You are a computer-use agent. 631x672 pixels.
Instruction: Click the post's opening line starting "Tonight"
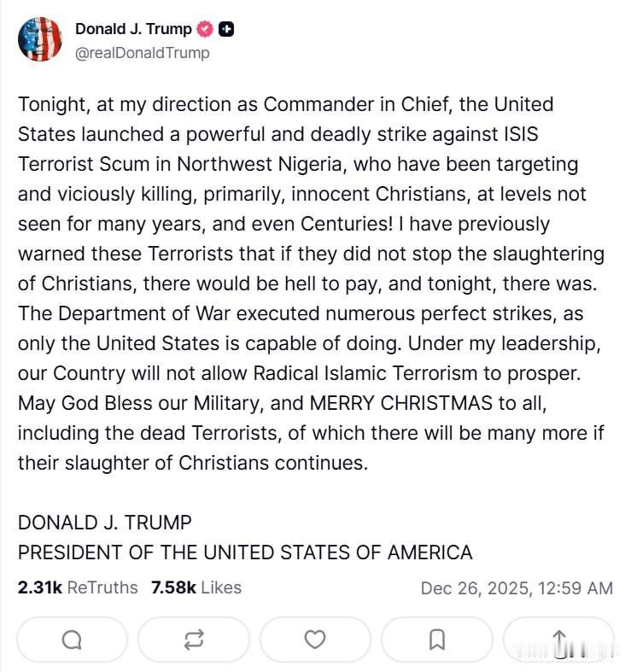click(284, 104)
